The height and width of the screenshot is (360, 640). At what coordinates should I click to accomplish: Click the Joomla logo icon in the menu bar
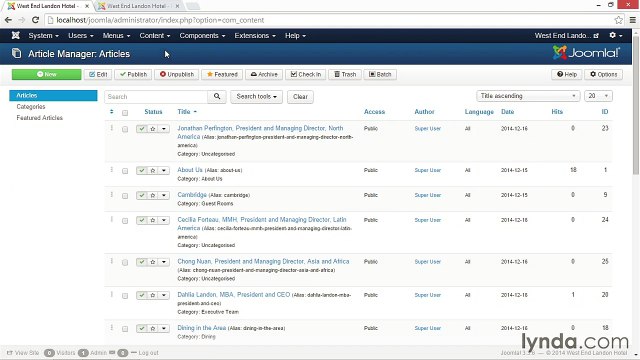coord(16,36)
